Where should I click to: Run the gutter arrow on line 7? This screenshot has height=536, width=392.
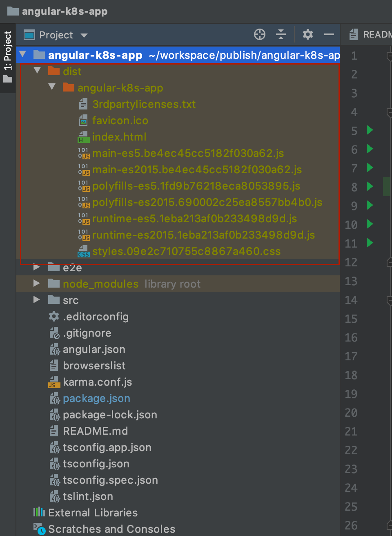tap(370, 167)
